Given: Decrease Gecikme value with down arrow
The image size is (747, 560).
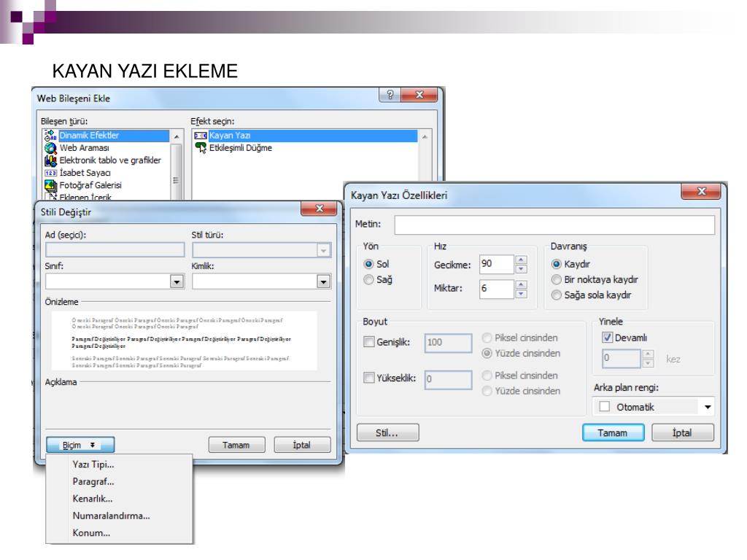Looking at the screenshot, I should (x=521, y=269).
